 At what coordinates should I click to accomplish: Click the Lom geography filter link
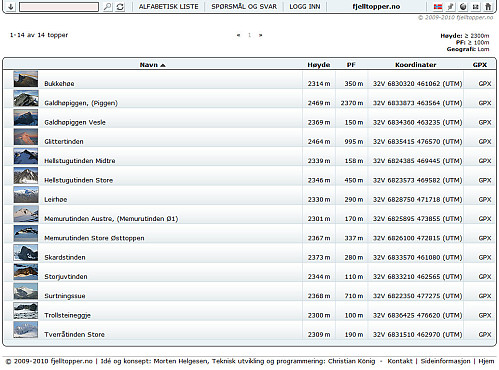click(x=483, y=49)
